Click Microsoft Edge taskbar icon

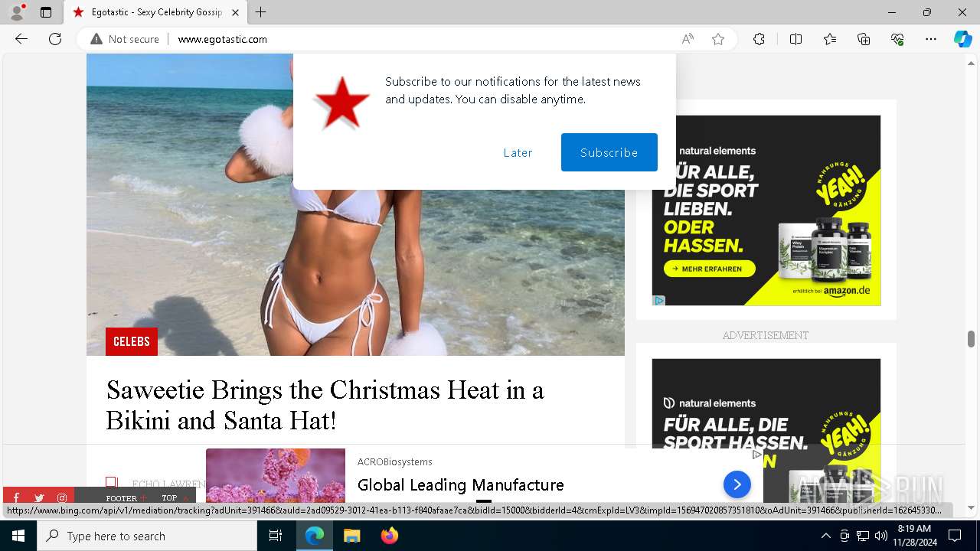pyautogui.click(x=315, y=536)
